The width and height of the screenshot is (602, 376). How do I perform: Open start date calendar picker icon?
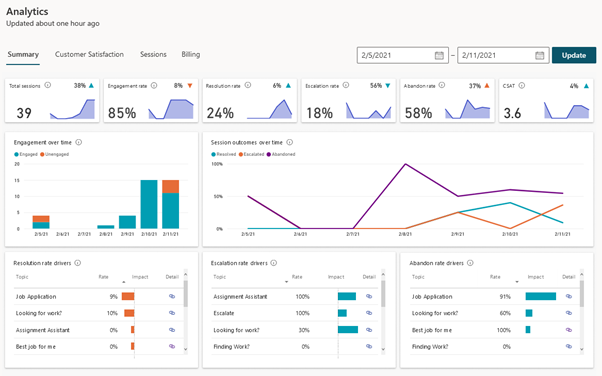click(x=439, y=55)
